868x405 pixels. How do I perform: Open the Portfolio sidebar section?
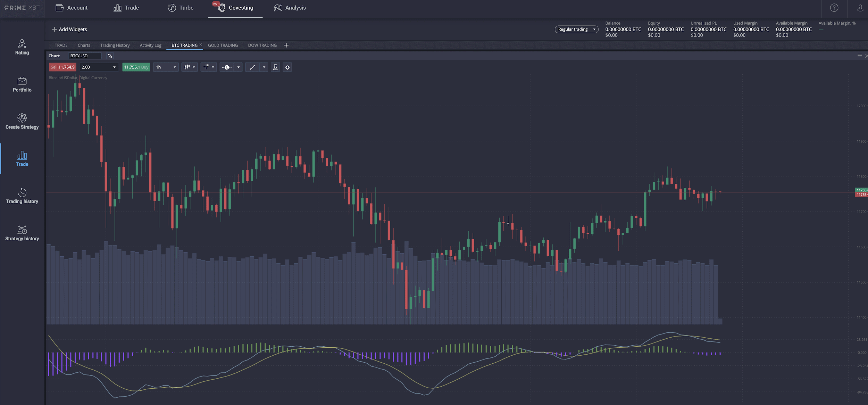pyautogui.click(x=22, y=84)
